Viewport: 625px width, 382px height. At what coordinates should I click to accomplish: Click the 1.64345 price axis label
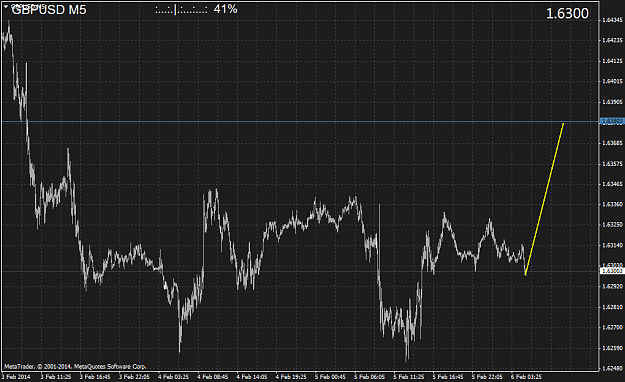point(612,20)
